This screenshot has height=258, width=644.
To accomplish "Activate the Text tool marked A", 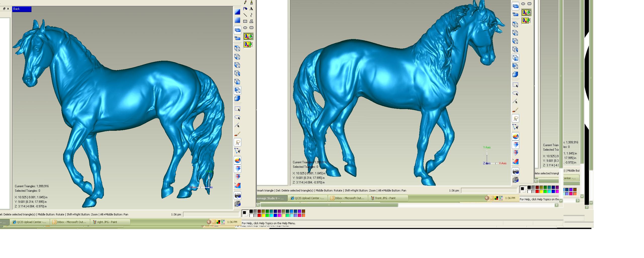I will pyautogui.click(x=251, y=9).
